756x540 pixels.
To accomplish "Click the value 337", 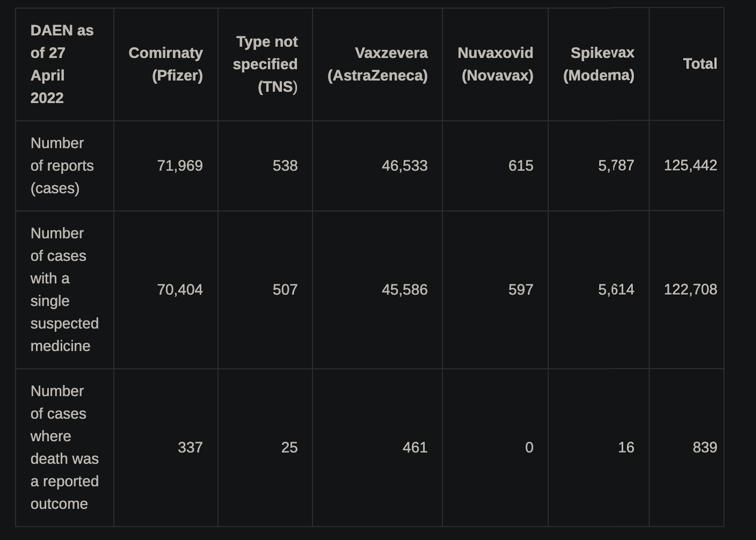I will tap(190, 447).
